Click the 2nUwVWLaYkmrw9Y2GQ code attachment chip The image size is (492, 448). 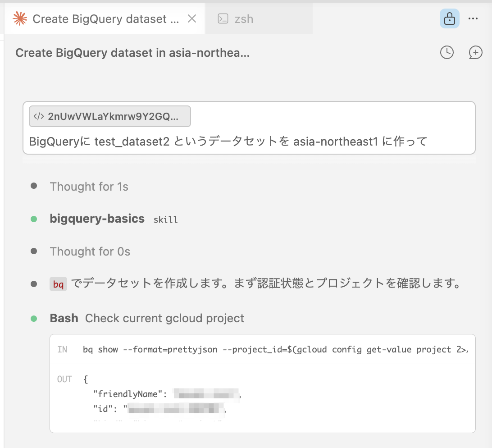click(x=110, y=116)
